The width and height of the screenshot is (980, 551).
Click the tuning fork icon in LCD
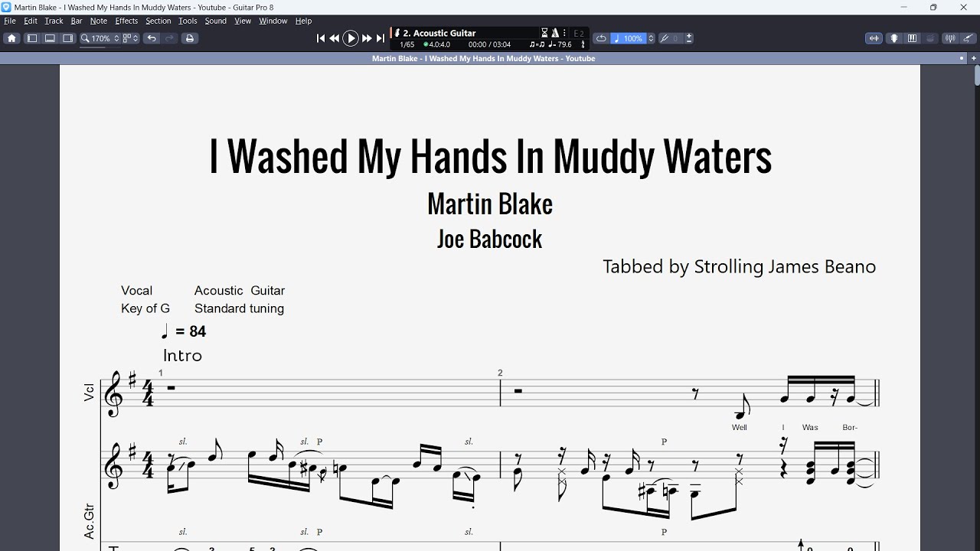[x=583, y=44]
